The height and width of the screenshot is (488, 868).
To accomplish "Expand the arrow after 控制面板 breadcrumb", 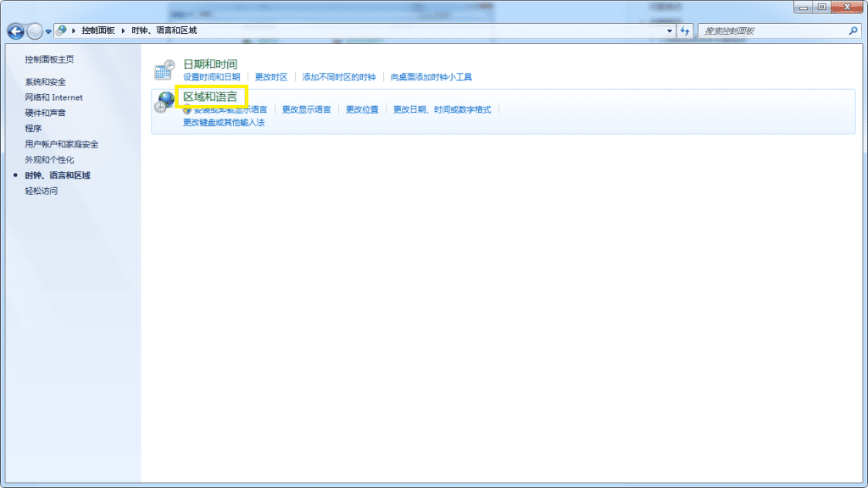I will (124, 30).
